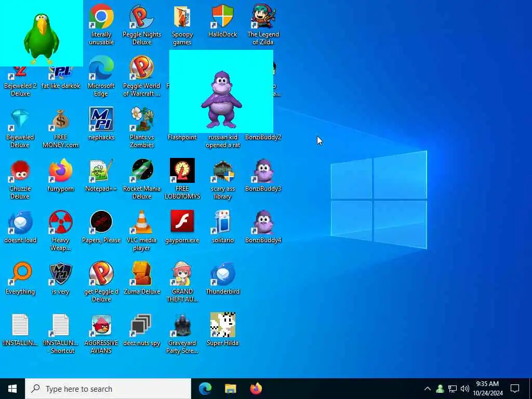Open Bejeweled 2 Deluxe shortcut
Viewport: 532px width, 399px height.
(20, 82)
